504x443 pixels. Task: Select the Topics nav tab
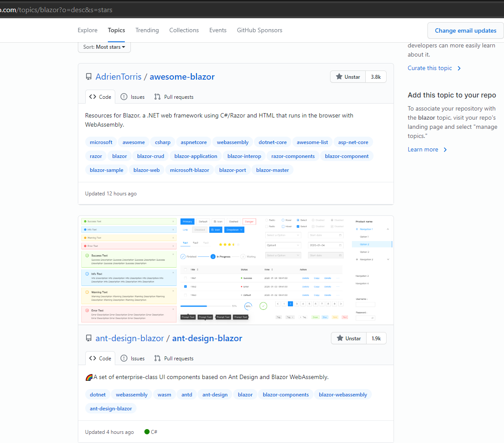117,30
